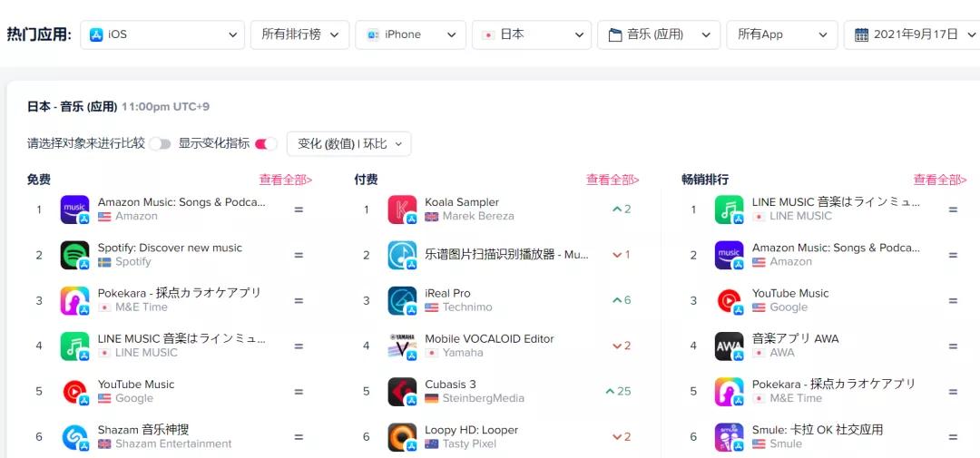
Task: Toggle 请选择对象来进行比较 switch
Action: [160, 143]
